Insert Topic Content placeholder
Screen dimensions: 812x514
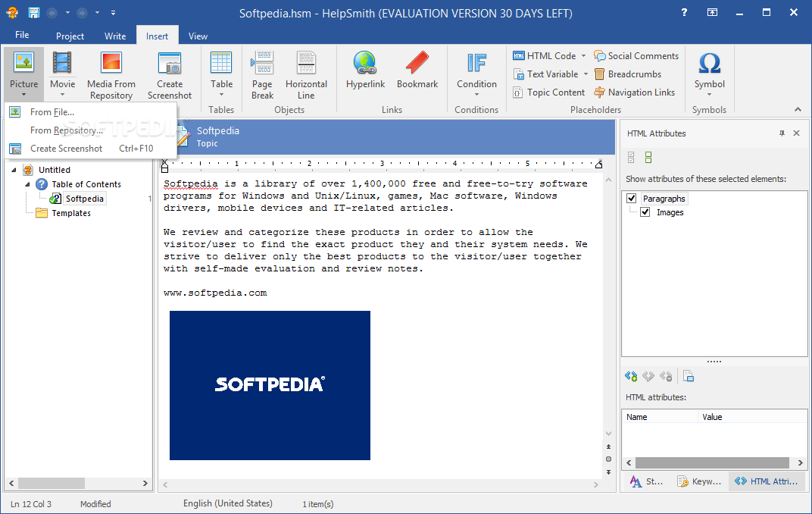click(549, 92)
